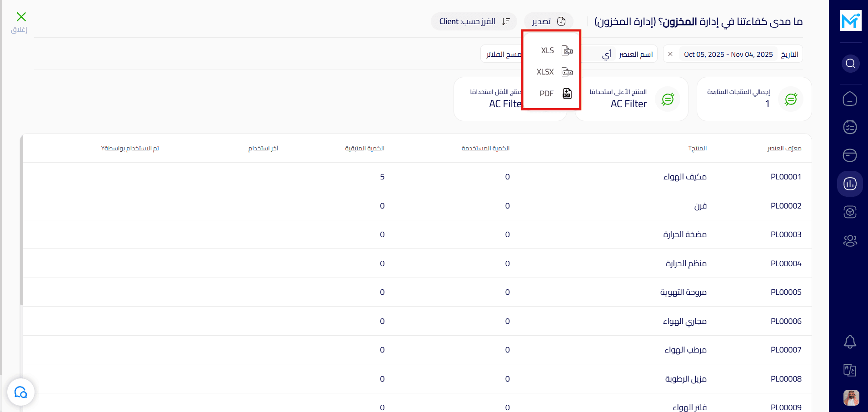
Task: Clear the date range filter X
Action: tap(670, 54)
